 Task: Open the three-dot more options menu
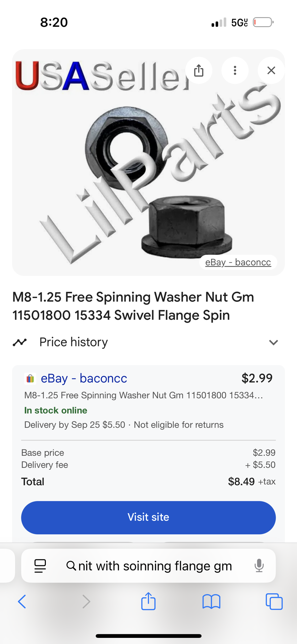pos(235,70)
